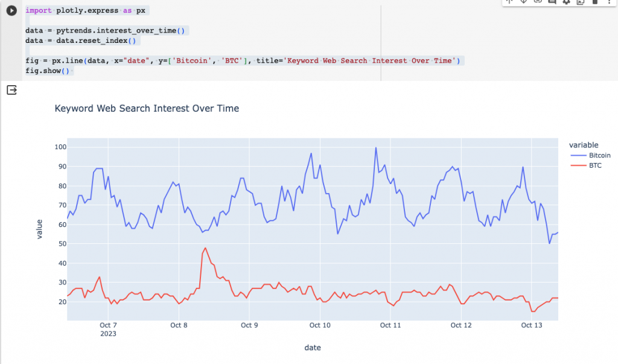Click the BTC spike peak after Oct 8

pyautogui.click(x=205, y=248)
